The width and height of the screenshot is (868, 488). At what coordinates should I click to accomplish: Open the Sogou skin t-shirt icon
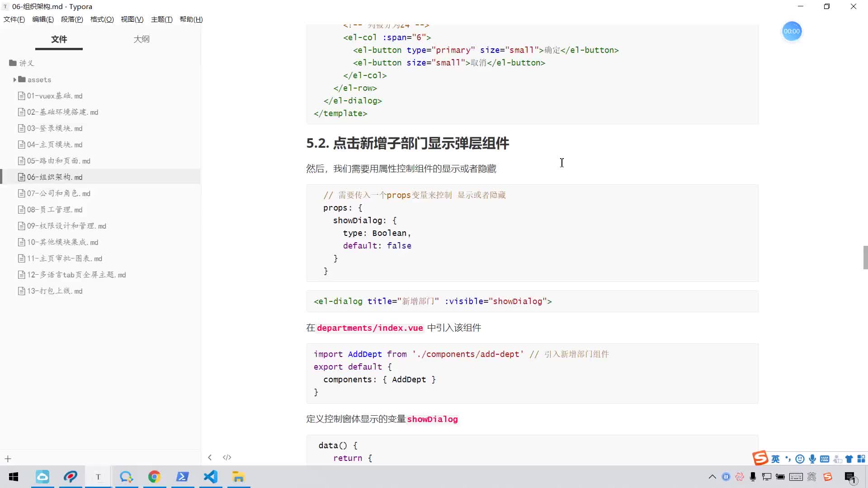click(849, 459)
